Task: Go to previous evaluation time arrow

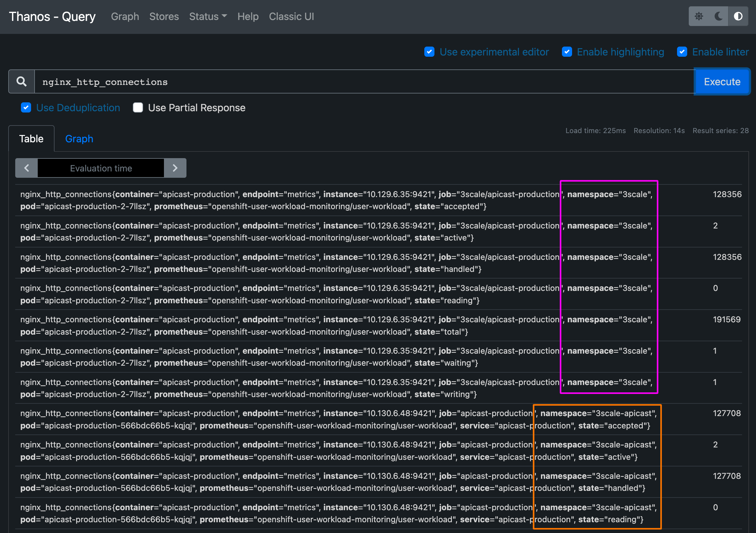Action: 27,168
